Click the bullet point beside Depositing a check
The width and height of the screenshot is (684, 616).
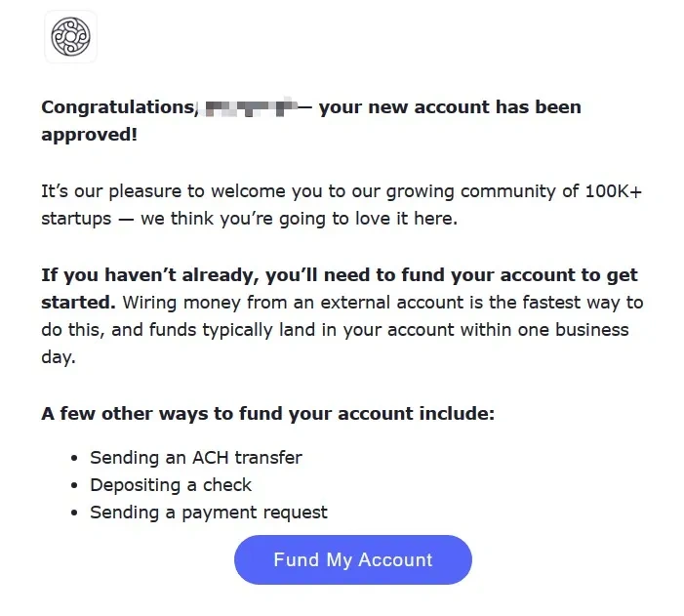[75, 484]
